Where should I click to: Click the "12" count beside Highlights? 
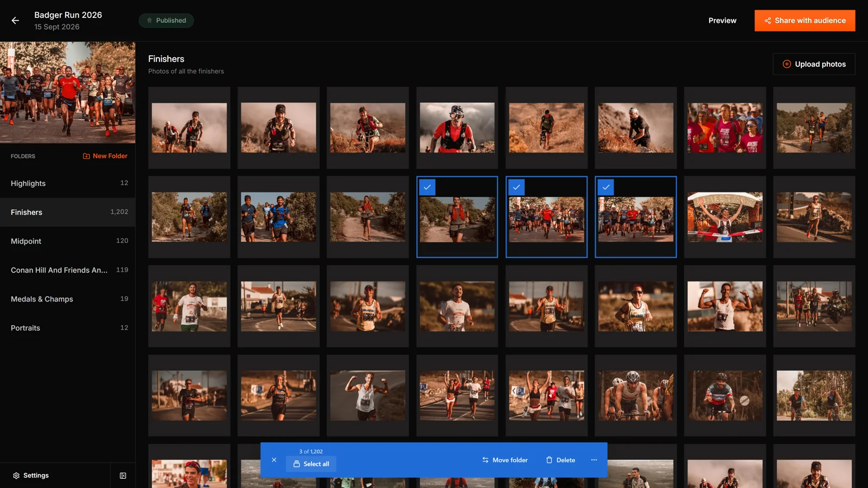pos(124,183)
